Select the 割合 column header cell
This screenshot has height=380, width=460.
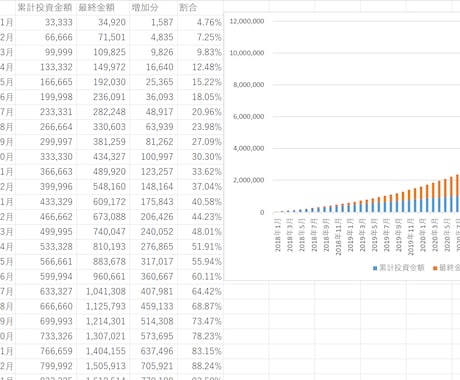(x=200, y=7)
